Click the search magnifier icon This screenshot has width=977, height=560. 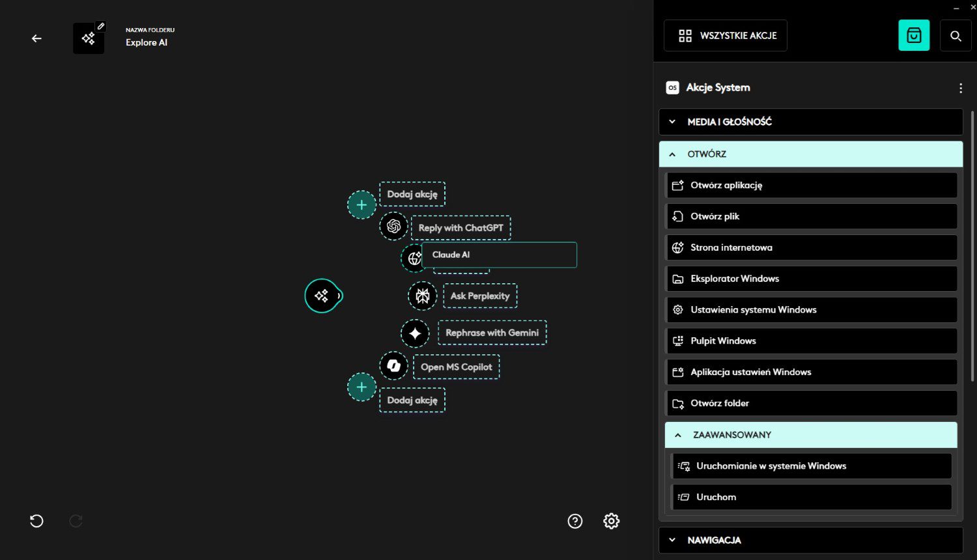coord(956,36)
